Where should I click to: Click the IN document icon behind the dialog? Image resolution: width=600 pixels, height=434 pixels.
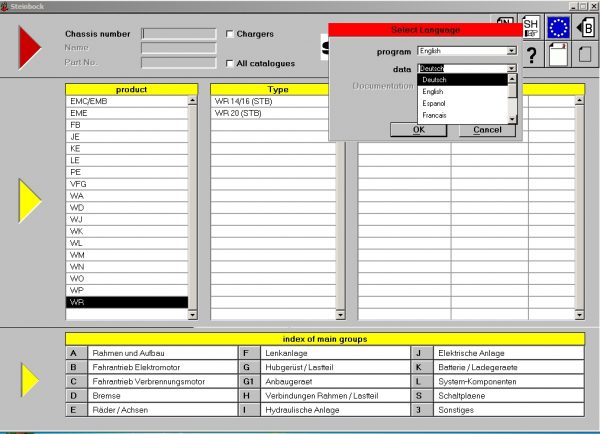(x=504, y=20)
